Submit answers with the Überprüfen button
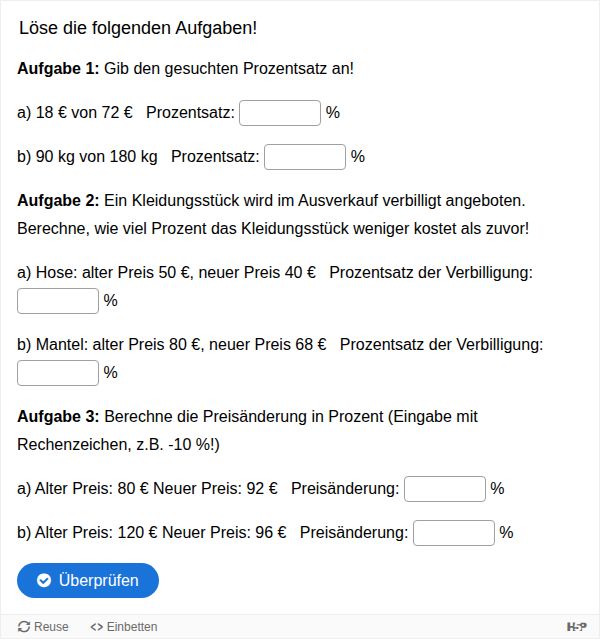600x639 pixels. (88, 580)
